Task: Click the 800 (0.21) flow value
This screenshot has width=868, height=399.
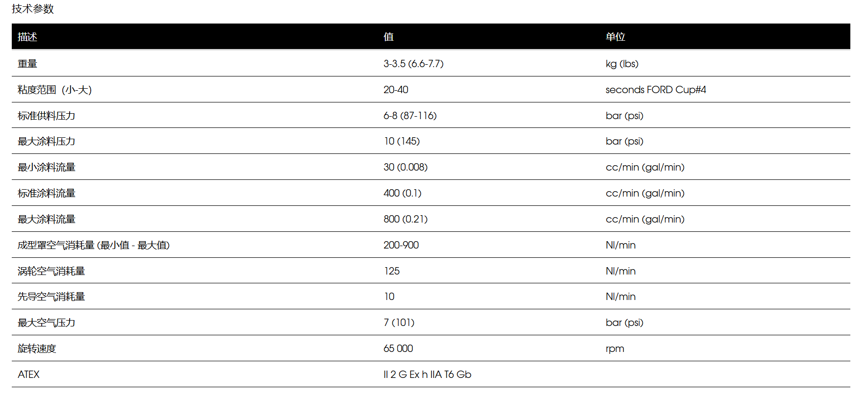Action: click(x=406, y=219)
